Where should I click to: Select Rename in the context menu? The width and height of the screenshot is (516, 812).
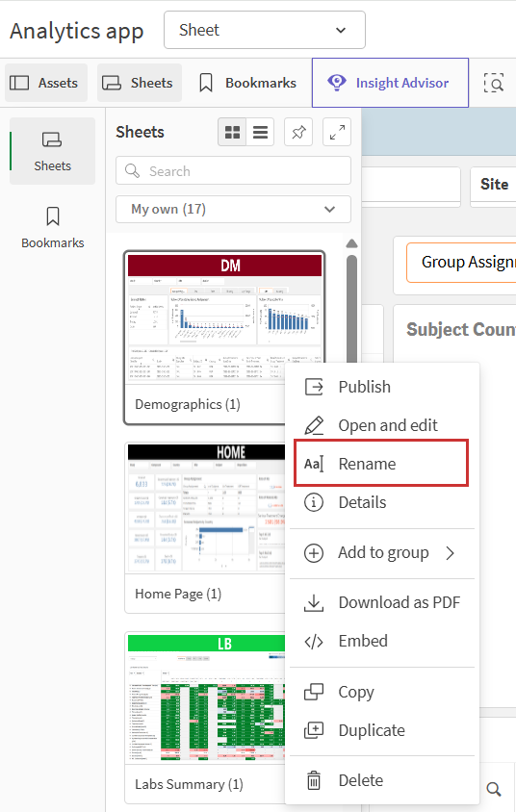coord(382,464)
